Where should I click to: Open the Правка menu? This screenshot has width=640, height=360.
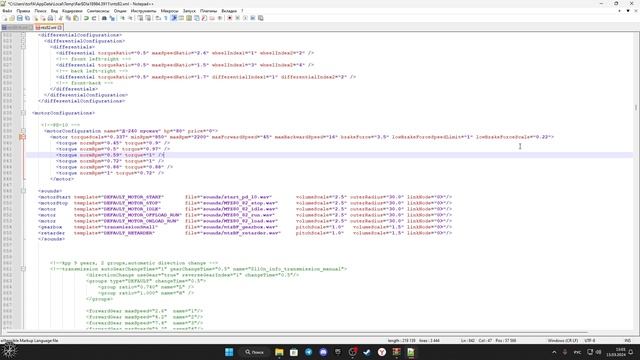(23, 11)
